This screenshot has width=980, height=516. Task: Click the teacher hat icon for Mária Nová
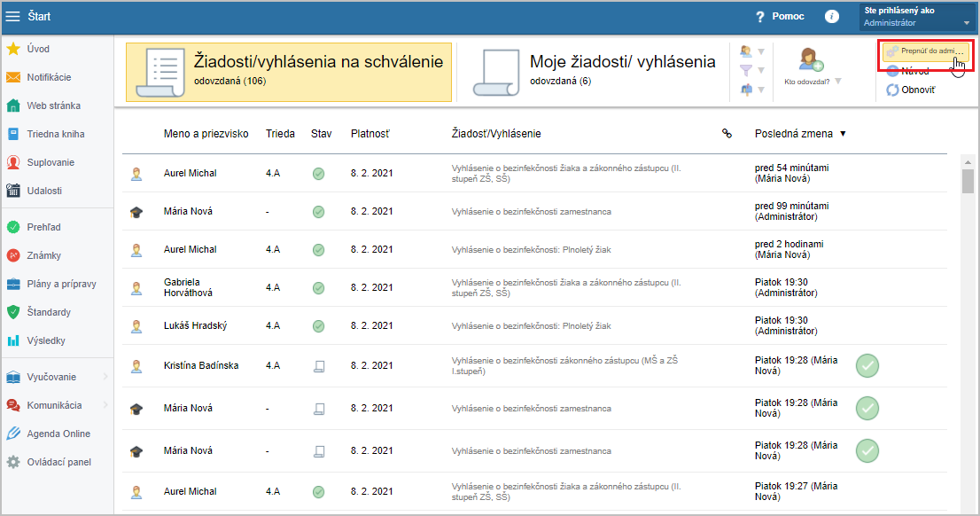click(x=136, y=212)
